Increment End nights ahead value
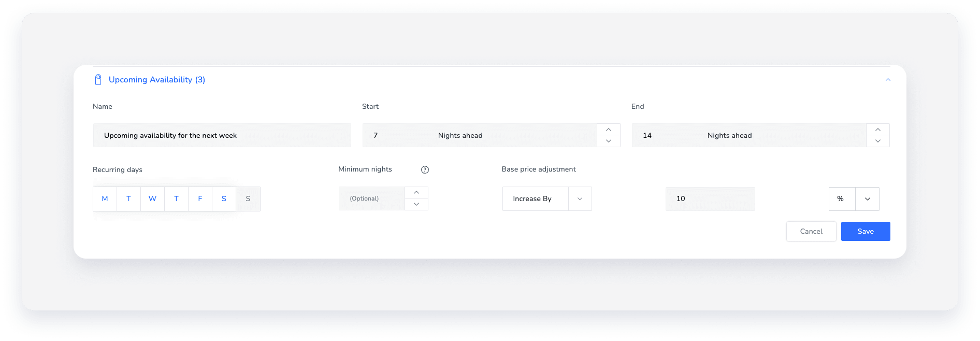Image resolution: width=980 pixels, height=341 pixels. click(x=877, y=130)
